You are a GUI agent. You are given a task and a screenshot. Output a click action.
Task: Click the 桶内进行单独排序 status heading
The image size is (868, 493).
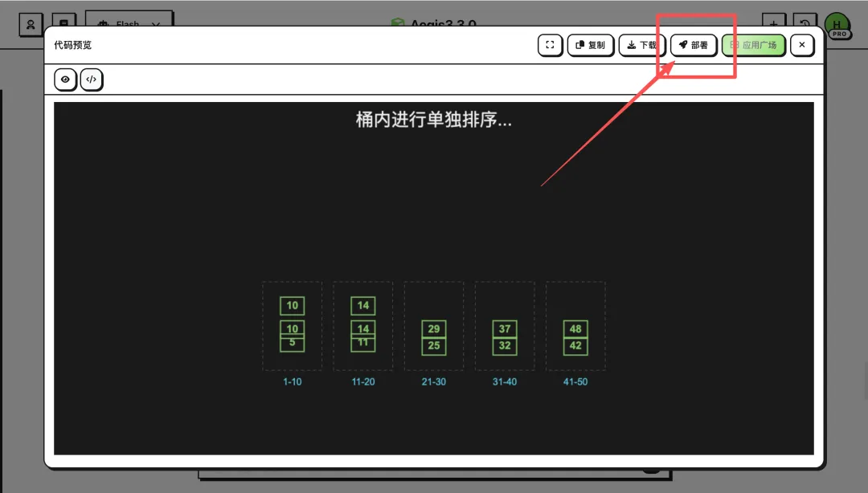pos(433,120)
